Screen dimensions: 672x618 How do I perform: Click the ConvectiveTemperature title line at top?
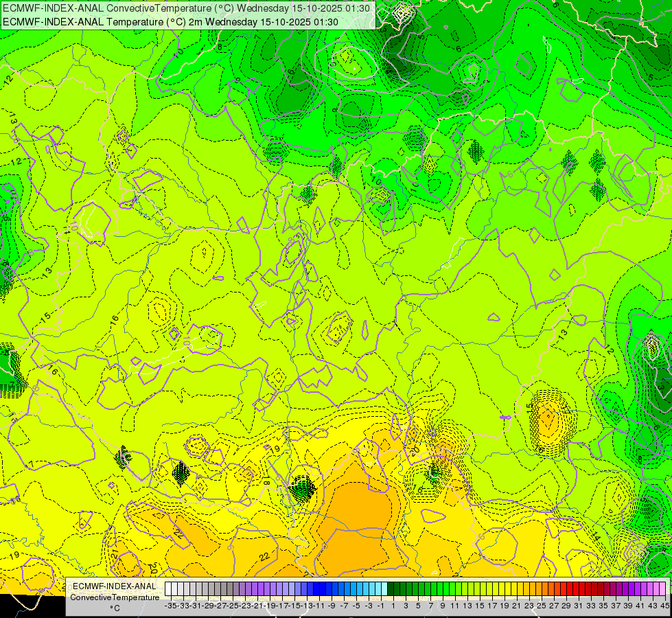187,8
